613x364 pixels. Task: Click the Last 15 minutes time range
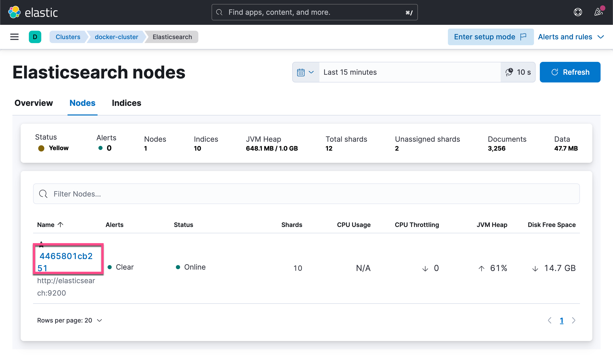tap(409, 72)
